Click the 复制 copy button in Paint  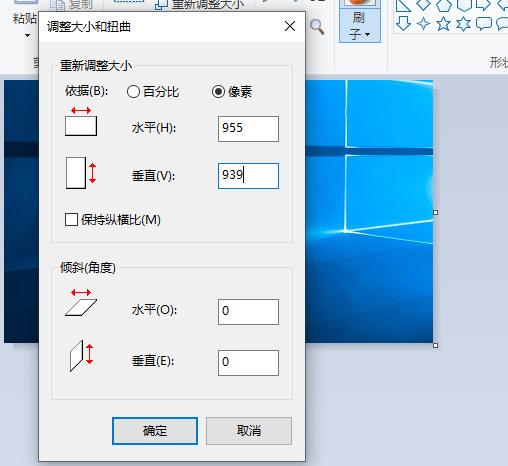click(x=72, y=5)
